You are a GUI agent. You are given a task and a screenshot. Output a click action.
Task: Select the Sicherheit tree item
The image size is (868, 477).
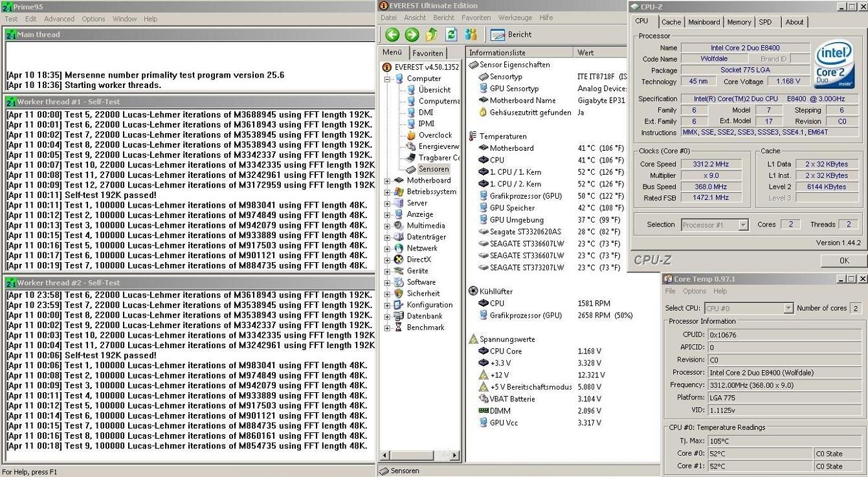[x=423, y=293]
